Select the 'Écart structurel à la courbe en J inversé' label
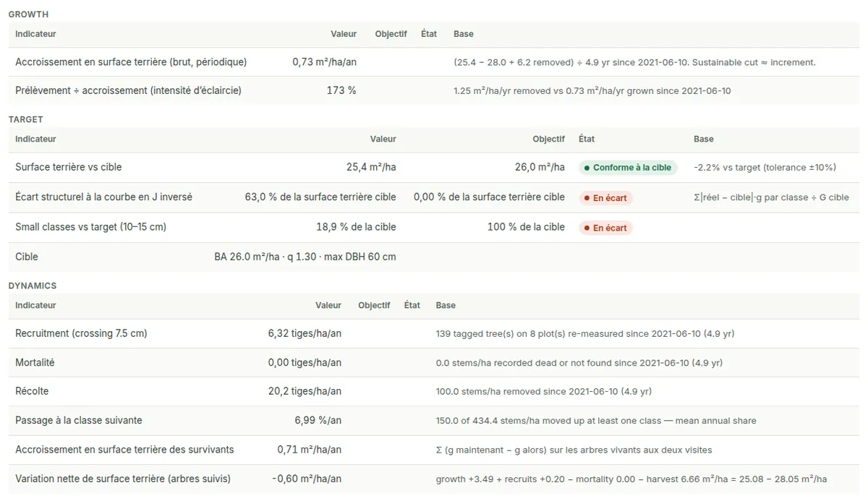 point(104,197)
